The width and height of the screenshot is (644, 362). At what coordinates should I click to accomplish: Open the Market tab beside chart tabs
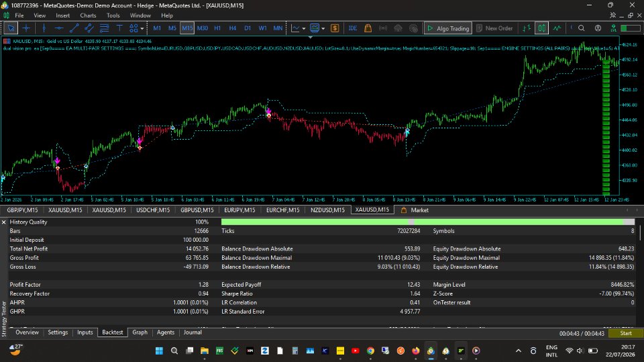[415, 210]
